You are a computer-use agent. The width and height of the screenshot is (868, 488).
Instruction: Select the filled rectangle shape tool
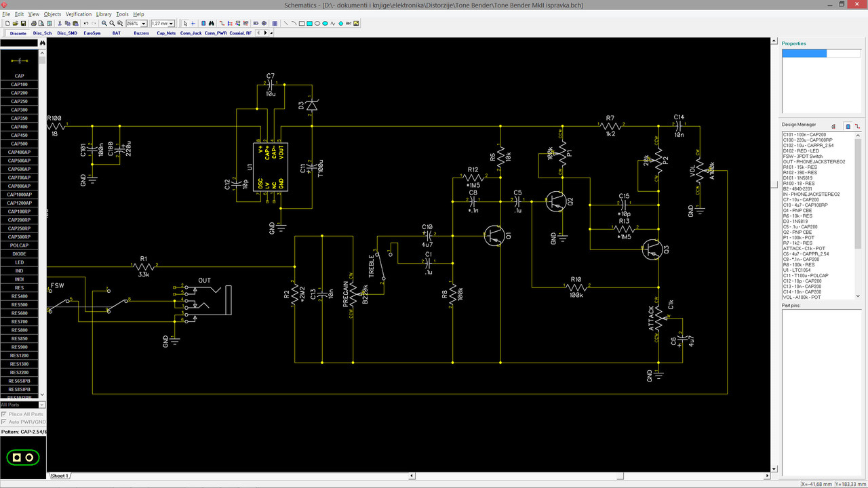[309, 23]
